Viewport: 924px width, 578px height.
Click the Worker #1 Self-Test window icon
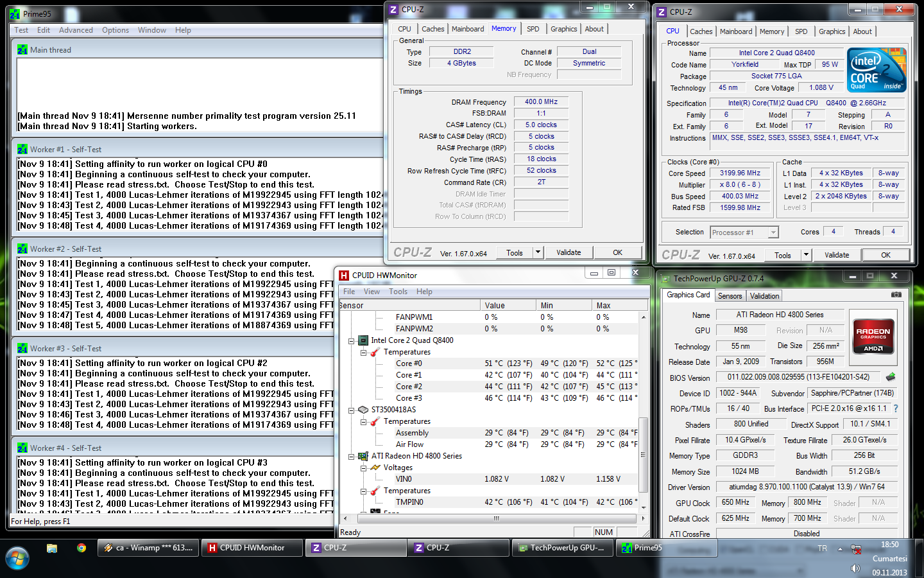point(22,149)
